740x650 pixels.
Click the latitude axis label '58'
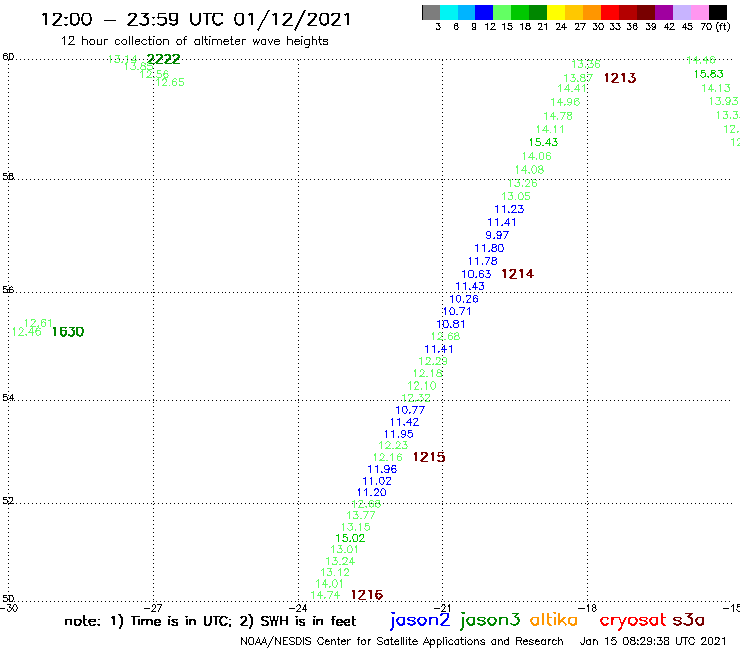click(8, 177)
